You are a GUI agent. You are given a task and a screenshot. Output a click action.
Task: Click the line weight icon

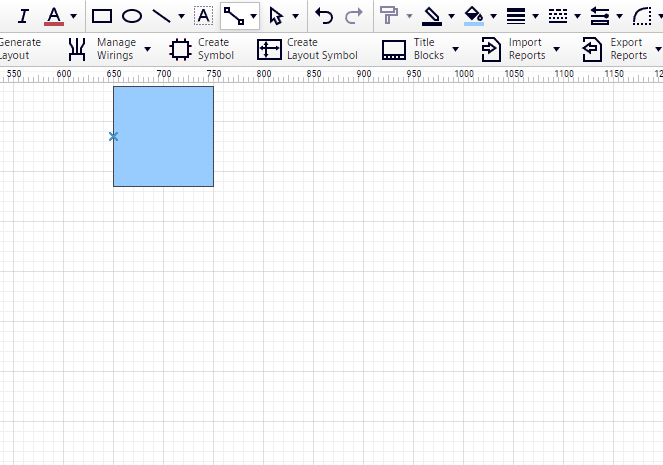coord(516,16)
